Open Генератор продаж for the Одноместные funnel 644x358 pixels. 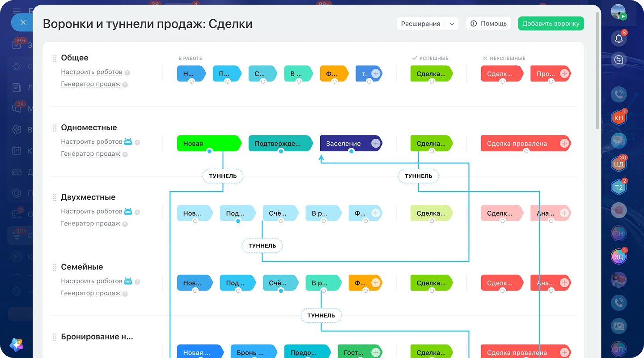coord(90,154)
